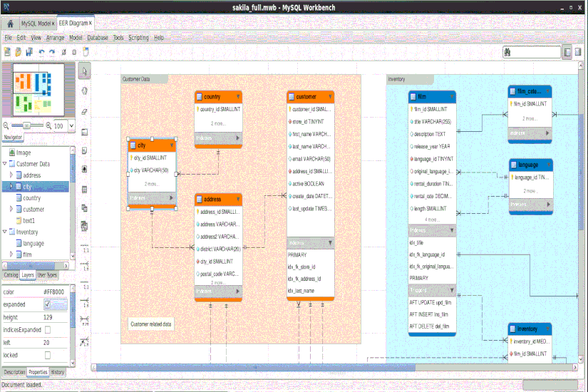Expand Indexes section of address table
The image size is (588, 392).
pyautogui.click(x=238, y=291)
